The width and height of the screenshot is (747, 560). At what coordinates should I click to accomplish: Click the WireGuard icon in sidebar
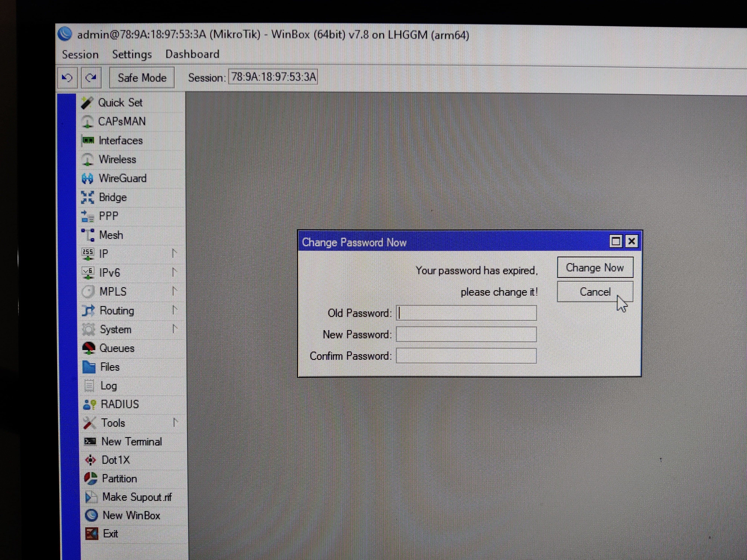click(87, 178)
